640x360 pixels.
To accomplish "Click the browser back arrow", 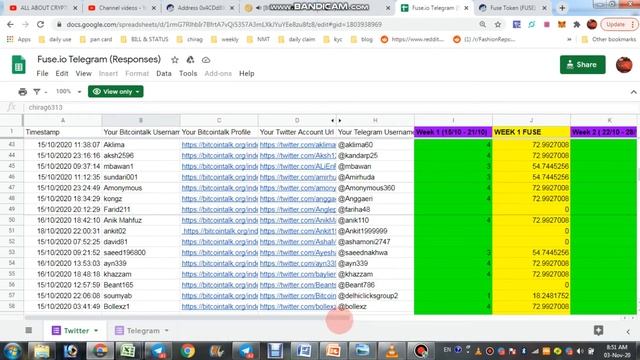I will (x=10, y=24).
